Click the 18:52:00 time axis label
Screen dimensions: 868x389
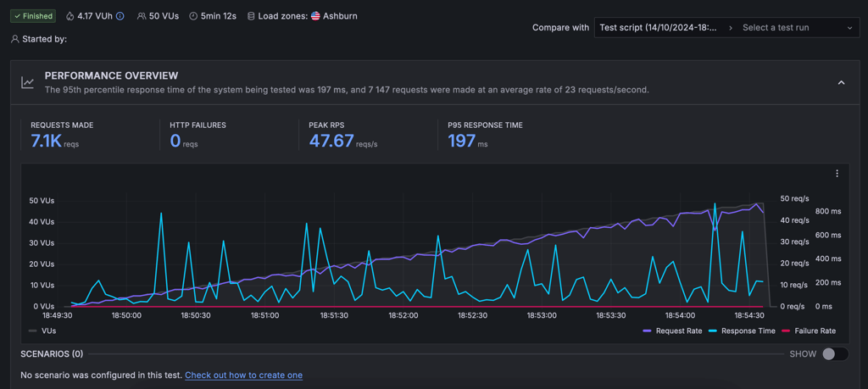tap(403, 315)
